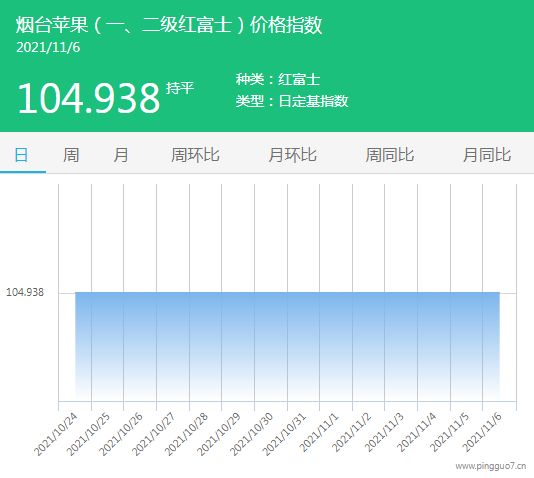Image resolution: width=534 pixels, height=478 pixels.
Task: Click the 104.938 y-axis value label
Action: tap(25, 292)
